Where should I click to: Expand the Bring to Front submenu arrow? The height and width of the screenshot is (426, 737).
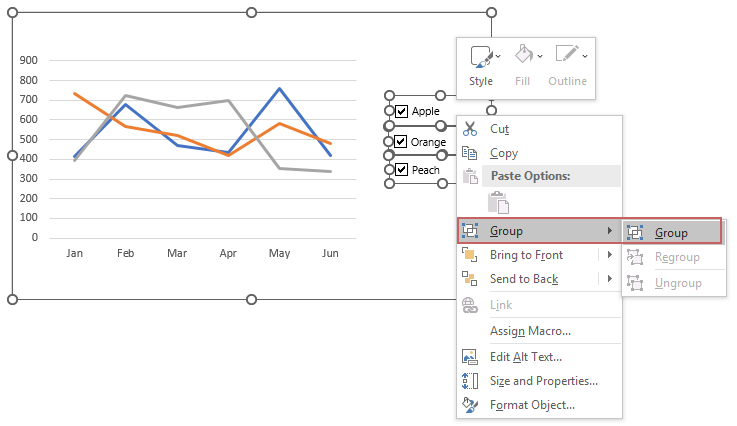point(610,255)
